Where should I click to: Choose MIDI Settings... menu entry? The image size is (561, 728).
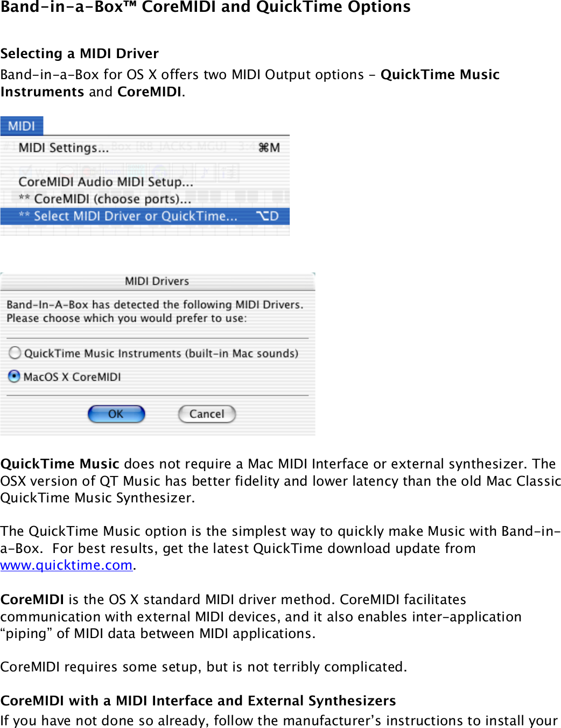[x=64, y=148]
